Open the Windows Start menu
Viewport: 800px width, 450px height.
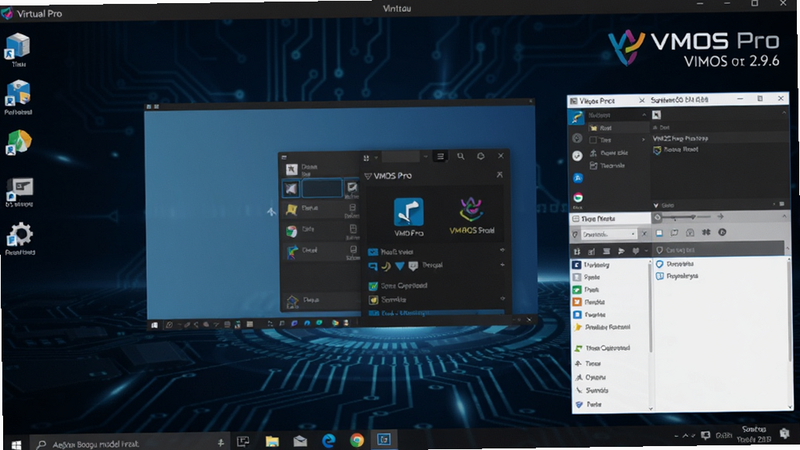(16, 444)
